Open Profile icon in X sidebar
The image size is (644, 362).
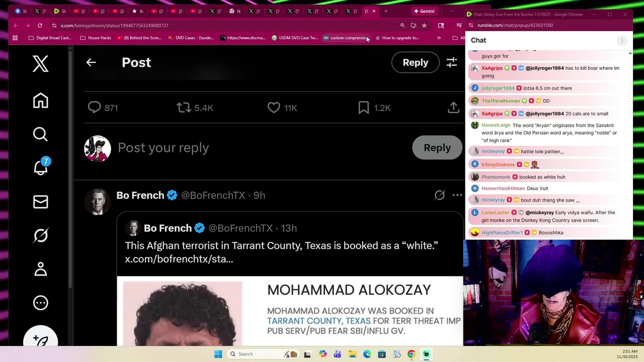coord(40,269)
